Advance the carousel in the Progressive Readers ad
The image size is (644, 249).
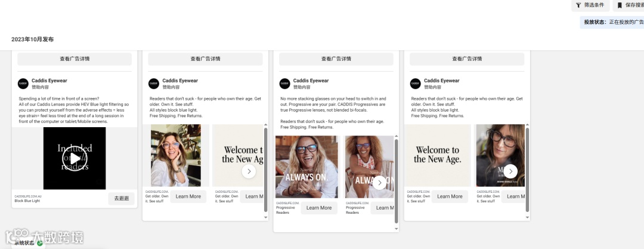coord(379,182)
